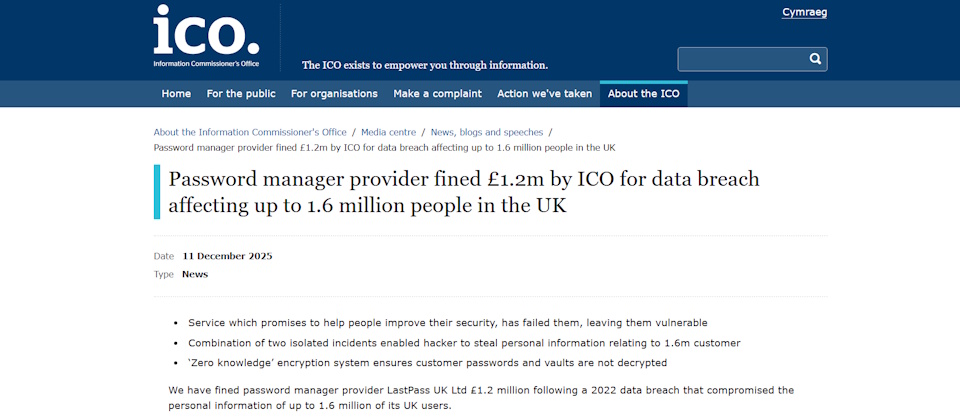Screen dimensions: 960x420
Task: Click the article headline about password manager fine
Action: pyautogui.click(x=464, y=192)
